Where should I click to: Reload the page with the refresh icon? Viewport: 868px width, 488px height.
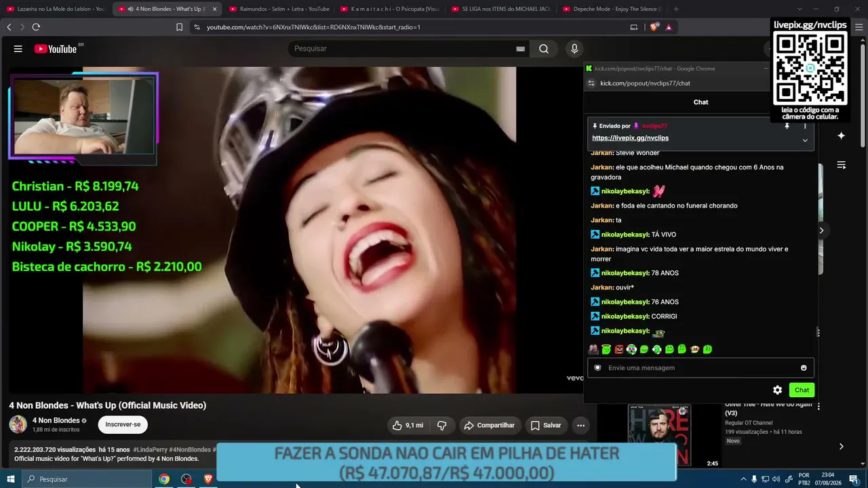36,27
